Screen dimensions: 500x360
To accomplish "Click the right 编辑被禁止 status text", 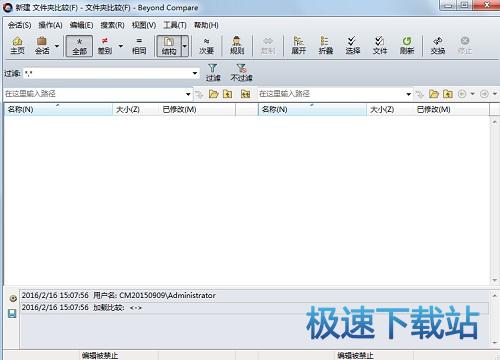I will 355,356.
